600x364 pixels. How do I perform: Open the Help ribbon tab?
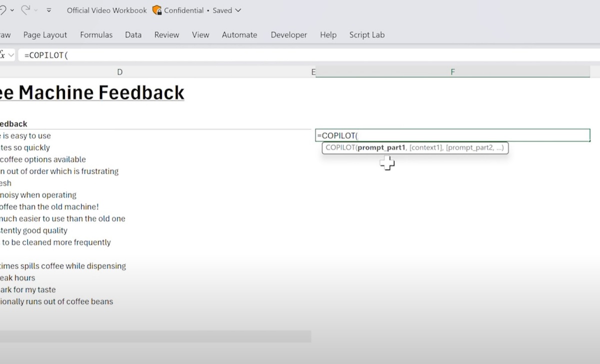click(328, 35)
